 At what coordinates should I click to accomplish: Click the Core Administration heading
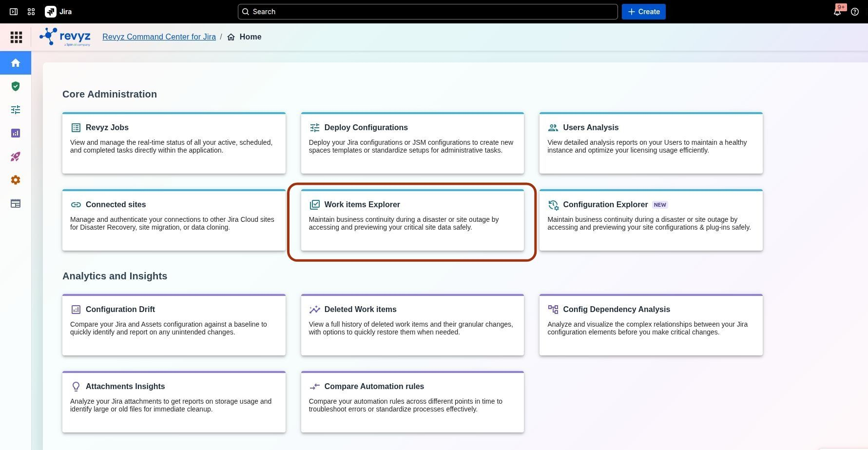(110, 94)
